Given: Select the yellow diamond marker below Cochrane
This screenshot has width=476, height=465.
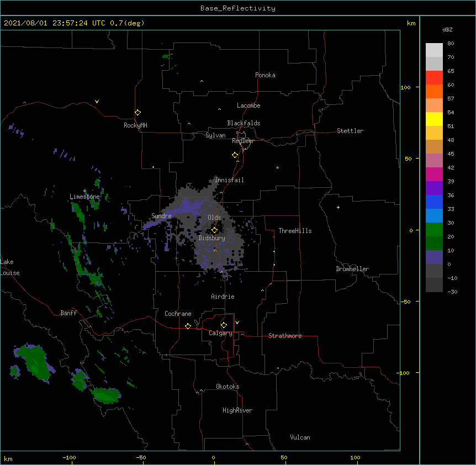Looking at the screenshot, I should click(x=188, y=326).
